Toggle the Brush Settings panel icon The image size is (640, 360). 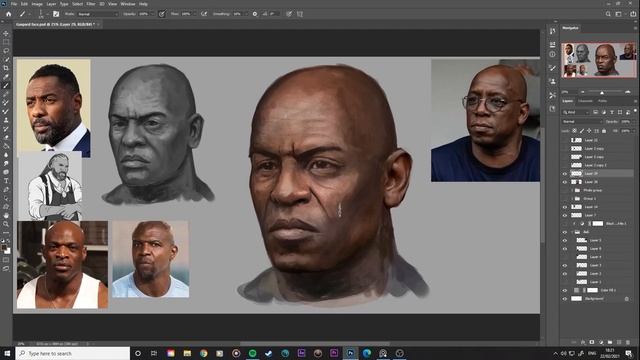click(x=56, y=14)
